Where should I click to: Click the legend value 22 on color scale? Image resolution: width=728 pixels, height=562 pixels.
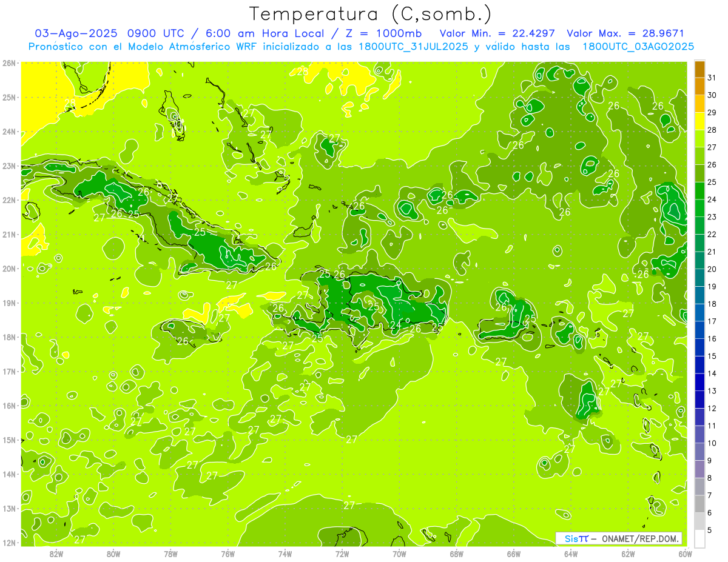712,235
